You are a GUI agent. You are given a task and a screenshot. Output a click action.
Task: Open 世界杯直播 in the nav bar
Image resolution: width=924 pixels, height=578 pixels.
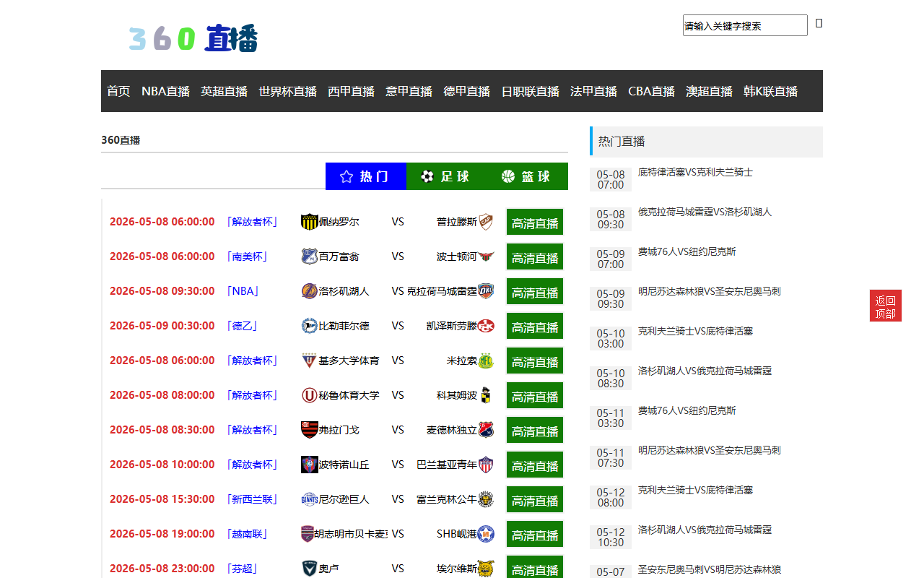(287, 91)
